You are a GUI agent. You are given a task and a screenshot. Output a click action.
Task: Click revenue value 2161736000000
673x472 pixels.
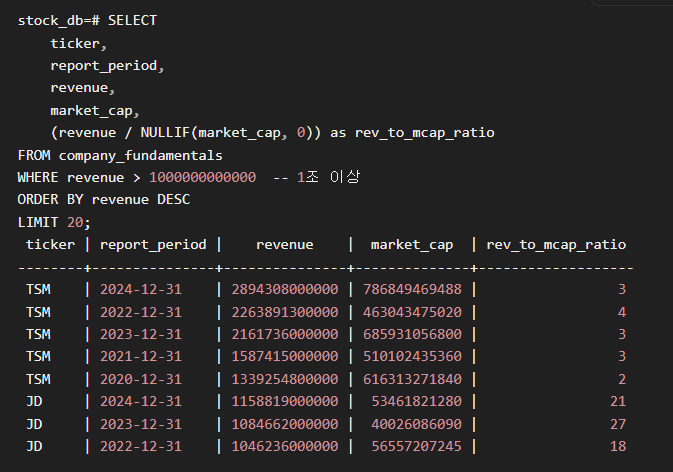pos(285,334)
